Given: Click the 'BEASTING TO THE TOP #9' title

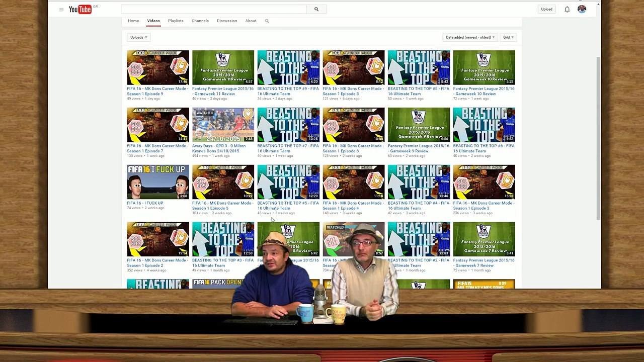Looking at the screenshot, I should click(288, 91).
